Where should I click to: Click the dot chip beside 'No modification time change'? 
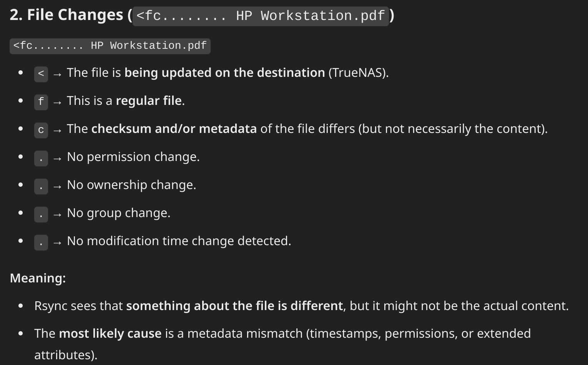[41, 242]
